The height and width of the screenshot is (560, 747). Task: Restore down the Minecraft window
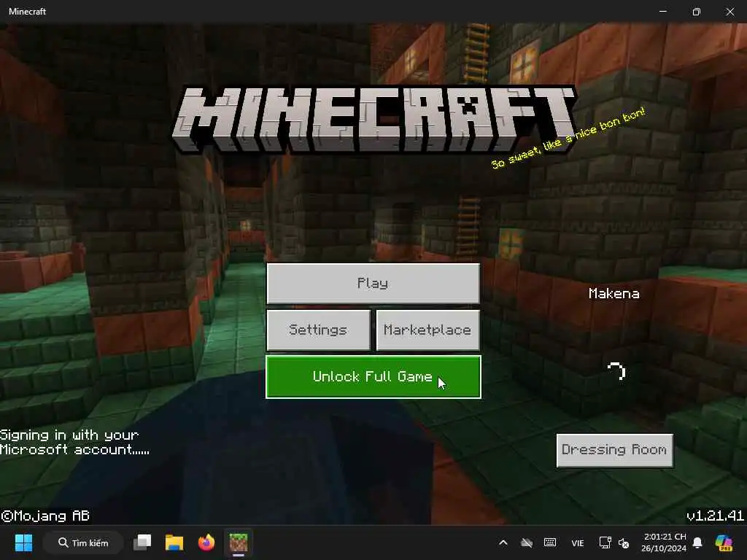click(x=697, y=12)
